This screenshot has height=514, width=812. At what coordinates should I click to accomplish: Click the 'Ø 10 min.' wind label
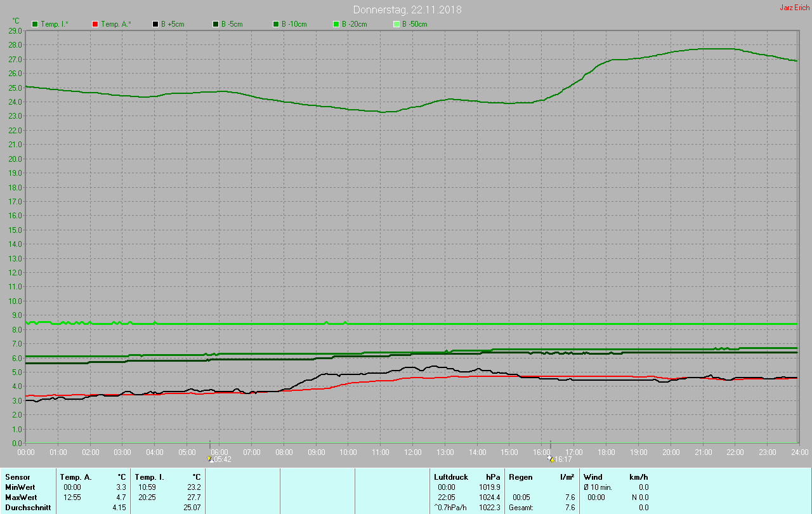598,487
